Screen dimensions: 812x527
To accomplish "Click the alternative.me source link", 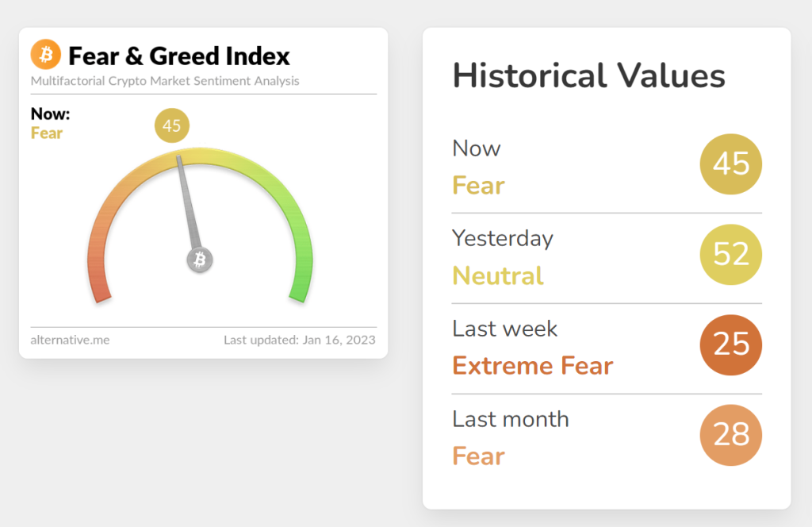I will (x=70, y=340).
